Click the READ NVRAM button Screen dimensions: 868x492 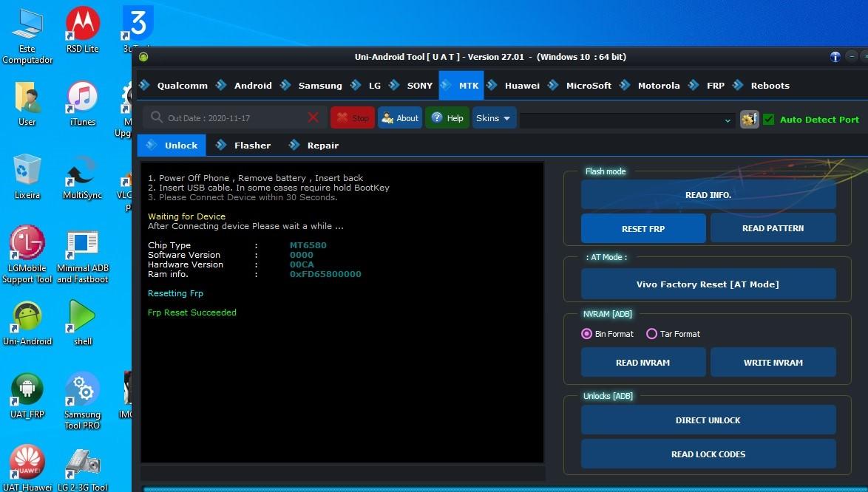[643, 362]
